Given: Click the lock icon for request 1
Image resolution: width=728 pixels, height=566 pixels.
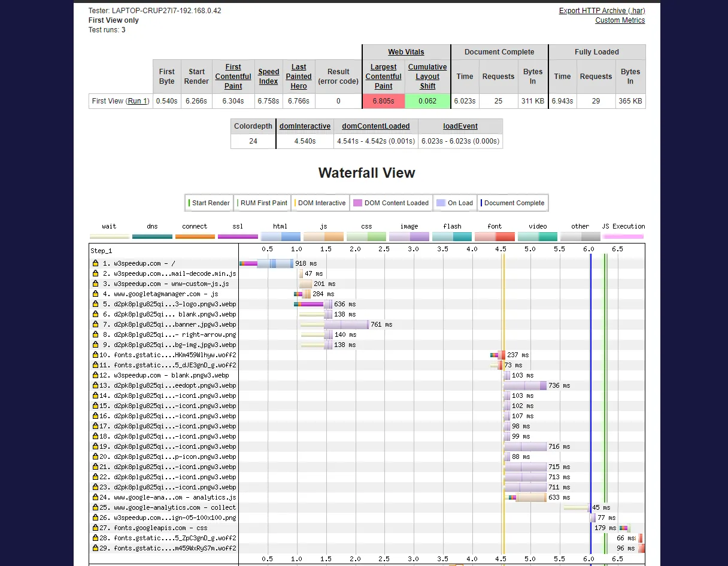Looking at the screenshot, I should [95, 263].
